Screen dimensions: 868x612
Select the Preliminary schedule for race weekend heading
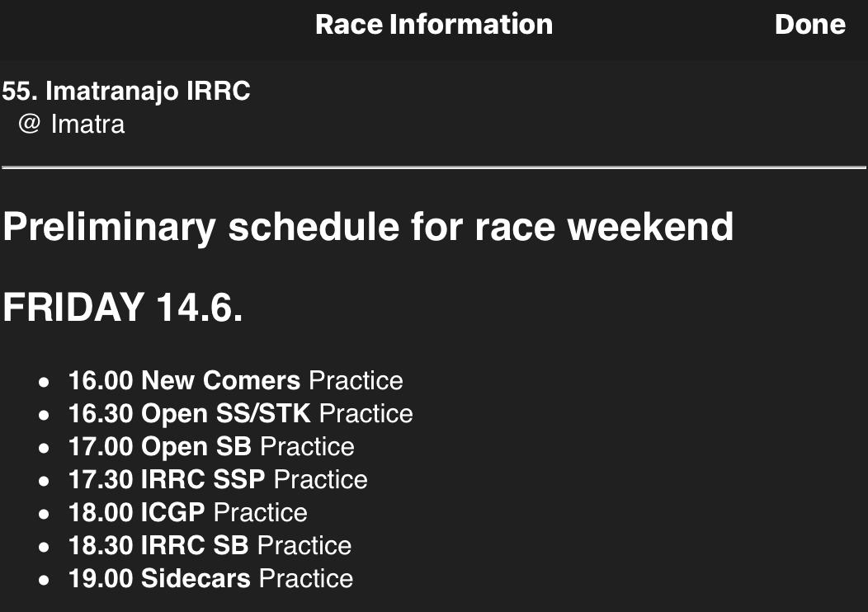pyautogui.click(x=368, y=227)
